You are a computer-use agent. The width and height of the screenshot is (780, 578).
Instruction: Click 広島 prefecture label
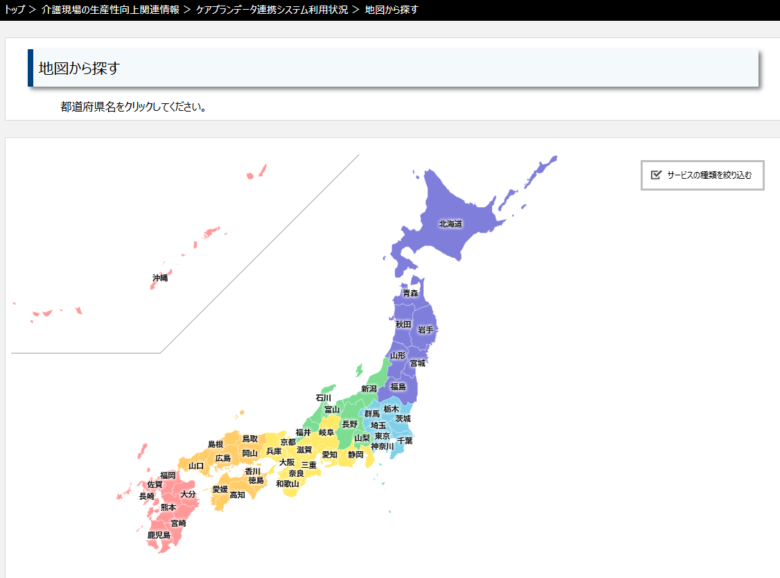(x=222, y=458)
